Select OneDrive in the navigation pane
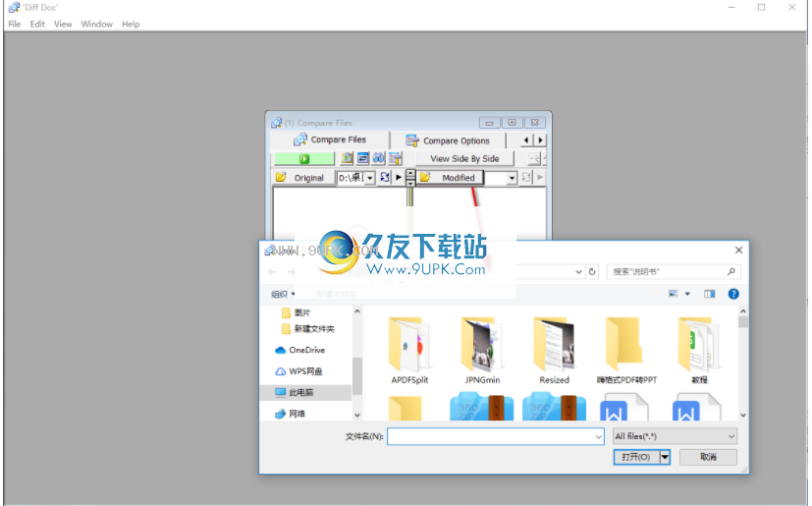Screen dimensions: 812x506 (x=300, y=350)
